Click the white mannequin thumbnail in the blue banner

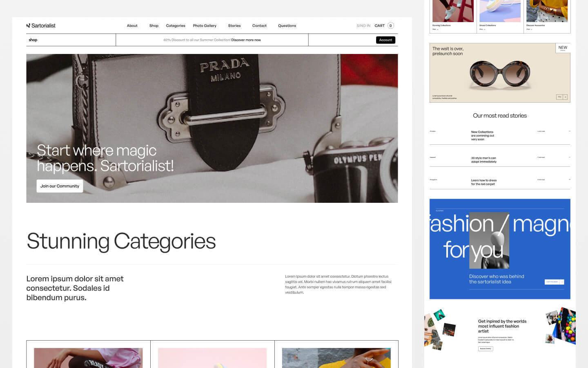coord(490,240)
